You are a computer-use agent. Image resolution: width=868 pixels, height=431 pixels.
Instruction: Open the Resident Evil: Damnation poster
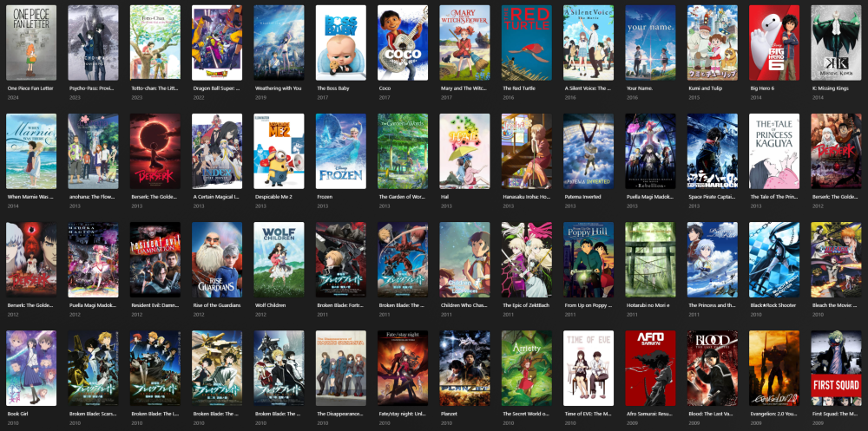point(155,259)
